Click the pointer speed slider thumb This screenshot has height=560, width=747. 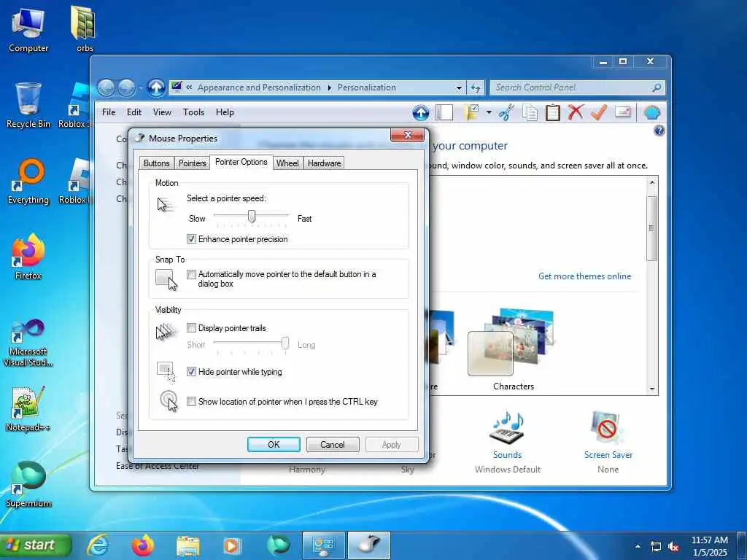[252, 217]
